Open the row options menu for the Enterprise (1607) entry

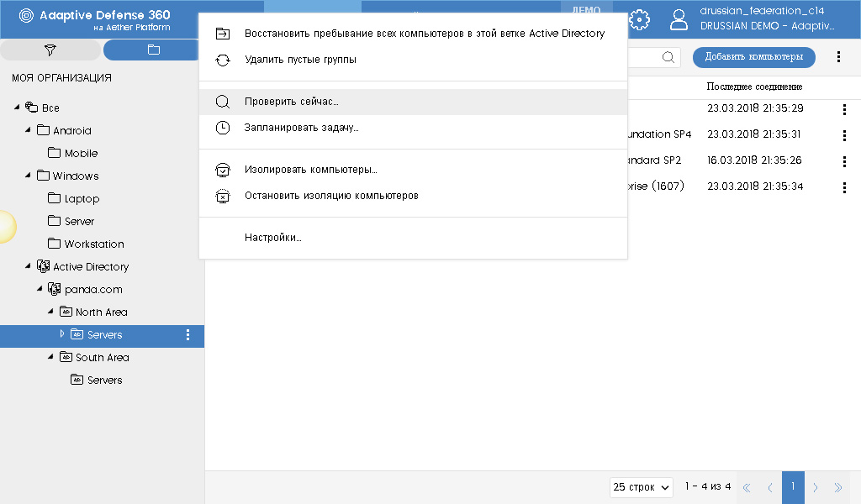(844, 187)
